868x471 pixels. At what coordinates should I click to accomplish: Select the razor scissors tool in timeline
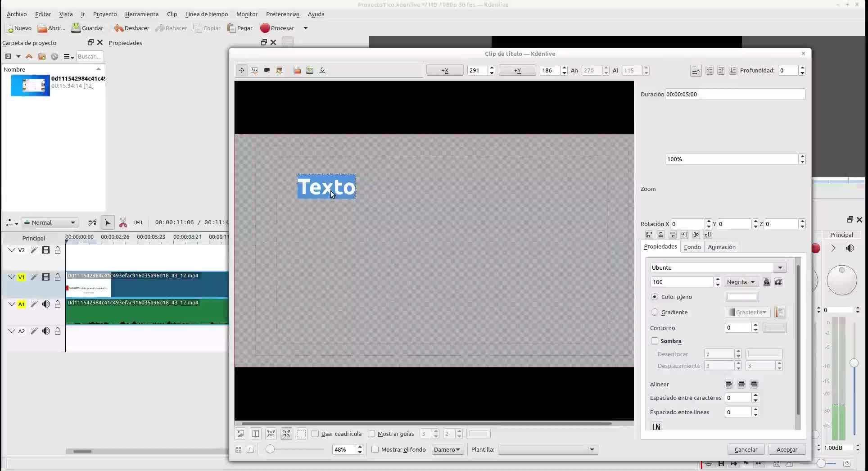coord(123,223)
